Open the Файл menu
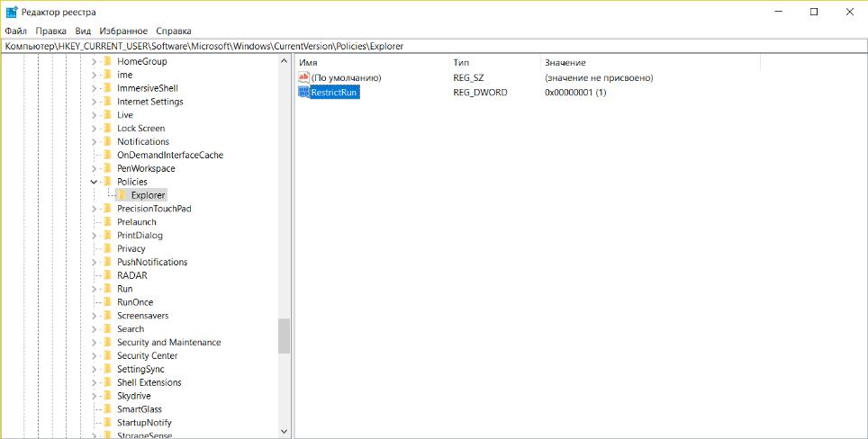The width and height of the screenshot is (868, 439). coord(16,31)
